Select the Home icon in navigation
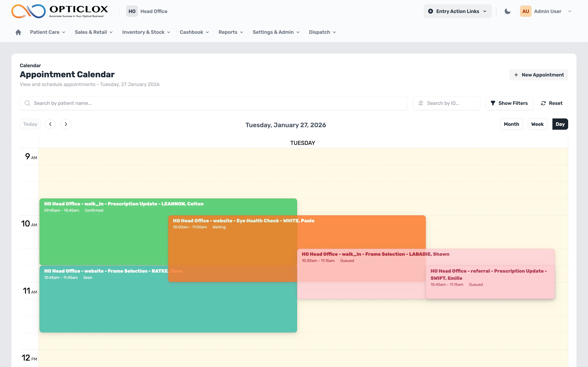The image size is (588, 367). coord(18,32)
